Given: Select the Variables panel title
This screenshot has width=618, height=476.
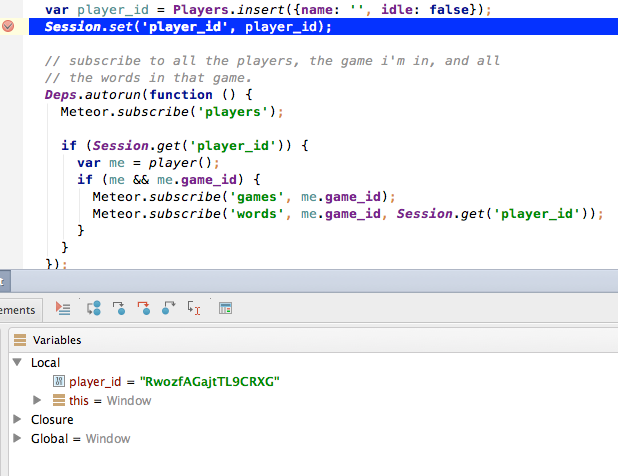Looking at the screenshot, I should (57, 340).
